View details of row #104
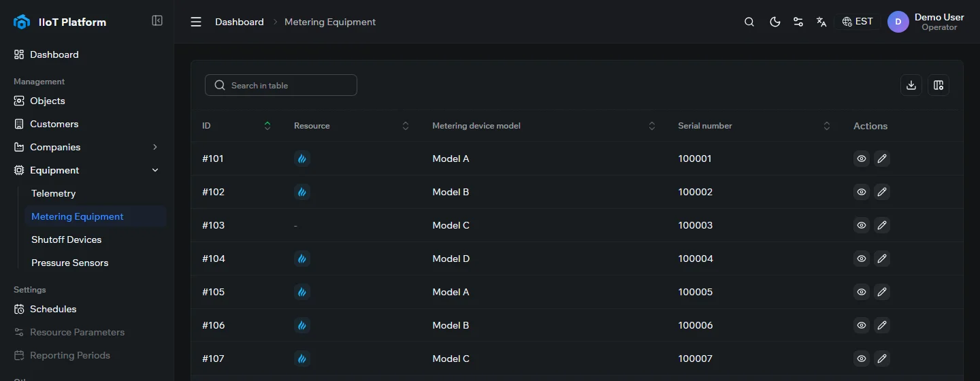The image size is (980, 381). coord(862,259)
